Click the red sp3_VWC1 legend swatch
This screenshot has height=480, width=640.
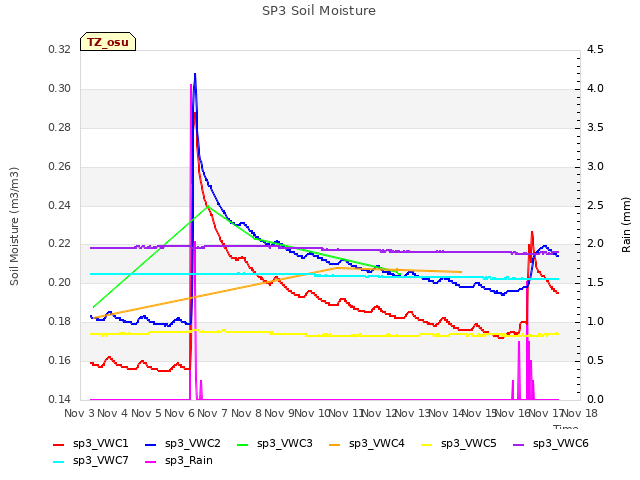coord(59,445)
